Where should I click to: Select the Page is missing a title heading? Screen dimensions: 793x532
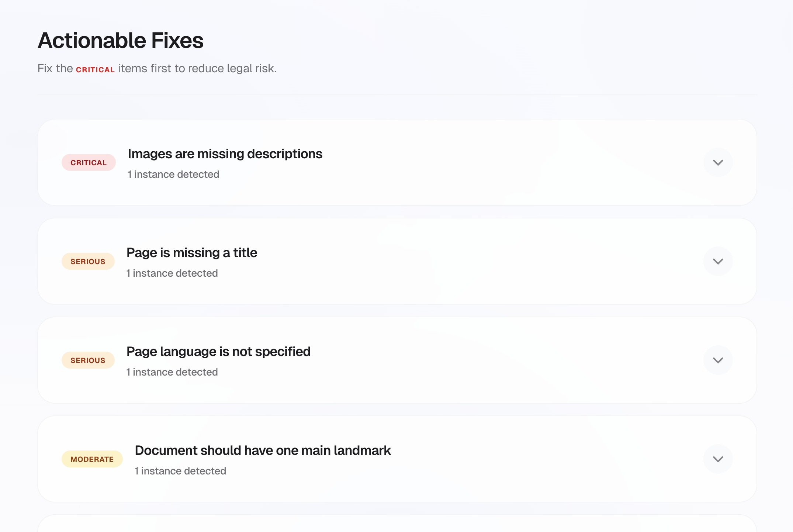click(192, 253)
